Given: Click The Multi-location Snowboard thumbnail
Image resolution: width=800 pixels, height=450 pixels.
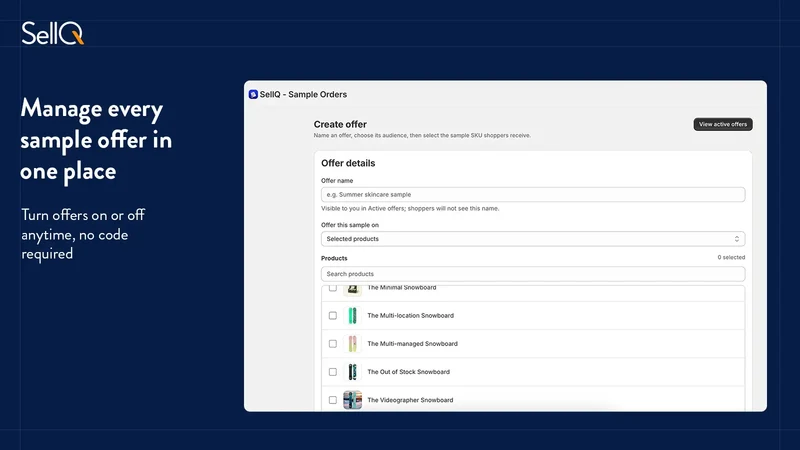Looking at the screenshot, I should click(352, 316).
